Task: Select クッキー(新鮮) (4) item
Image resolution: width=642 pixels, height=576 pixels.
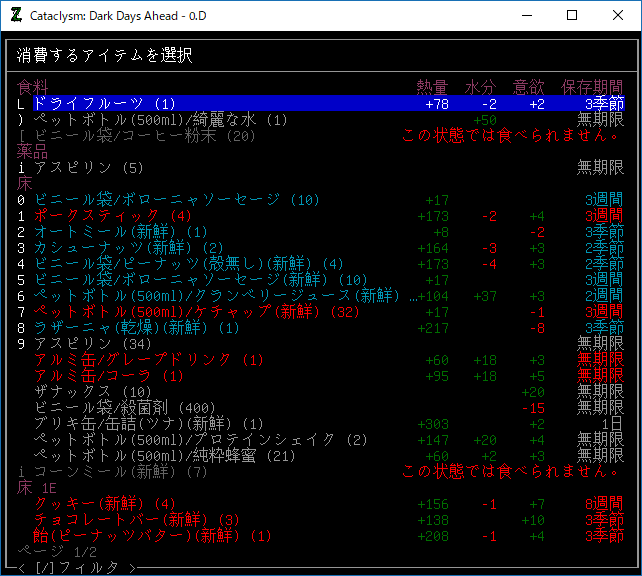Action: coord(104,504)
